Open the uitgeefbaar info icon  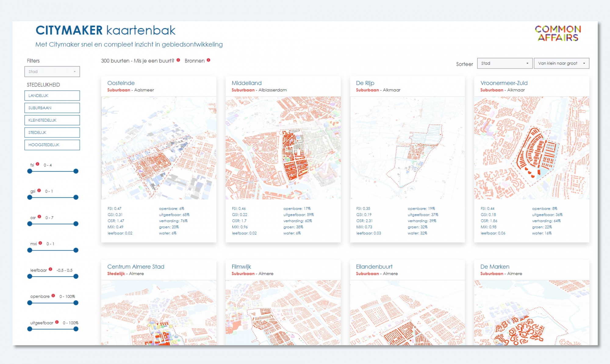coord(57,322)
